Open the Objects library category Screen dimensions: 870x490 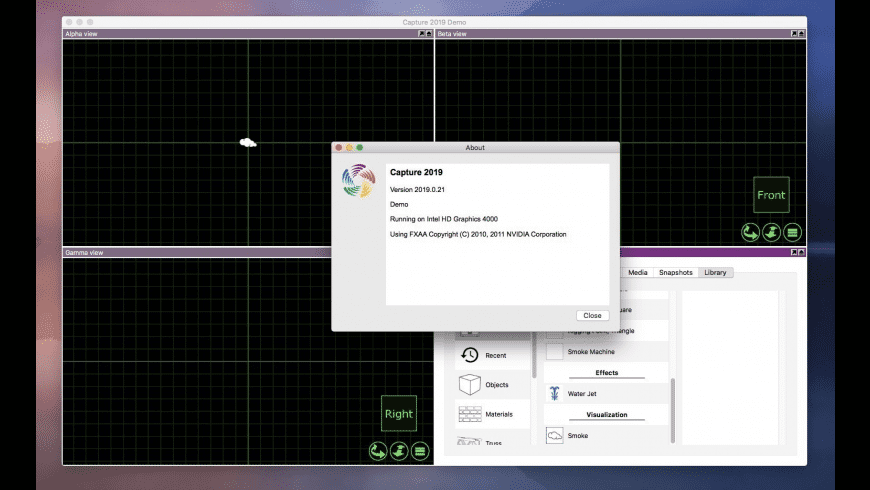coord(493,385)
